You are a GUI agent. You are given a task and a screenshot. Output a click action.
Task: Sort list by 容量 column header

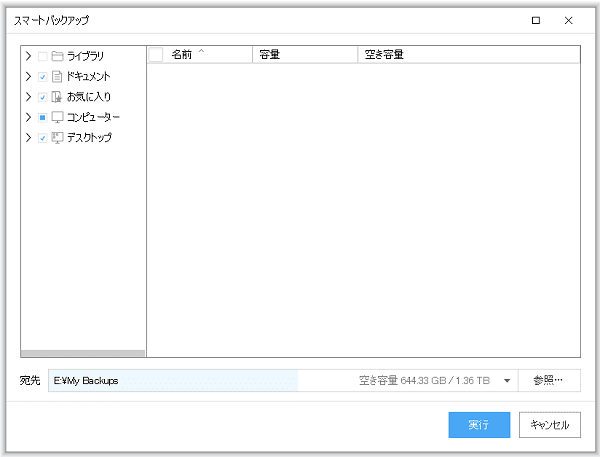click(270, 55)
